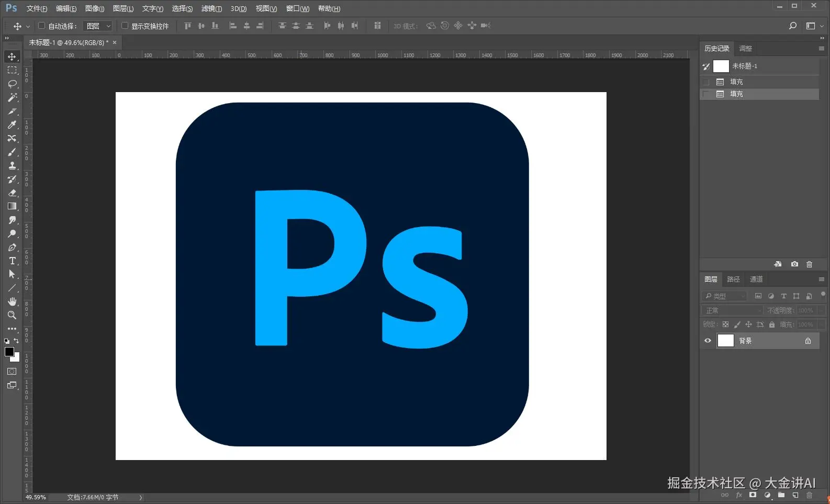Select the Dodge tool
Screen dimensions: 830x504
12,233
